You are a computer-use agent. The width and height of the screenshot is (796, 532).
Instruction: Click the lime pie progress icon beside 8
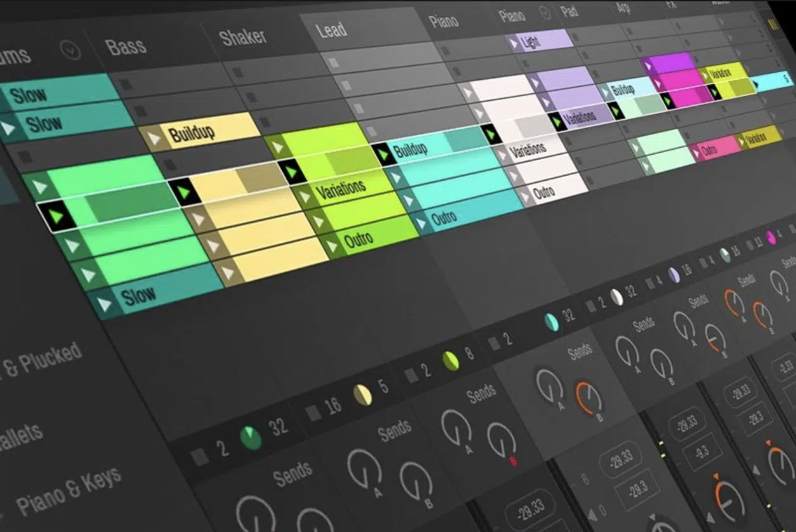pyautogui.click(x=450, y=360)
